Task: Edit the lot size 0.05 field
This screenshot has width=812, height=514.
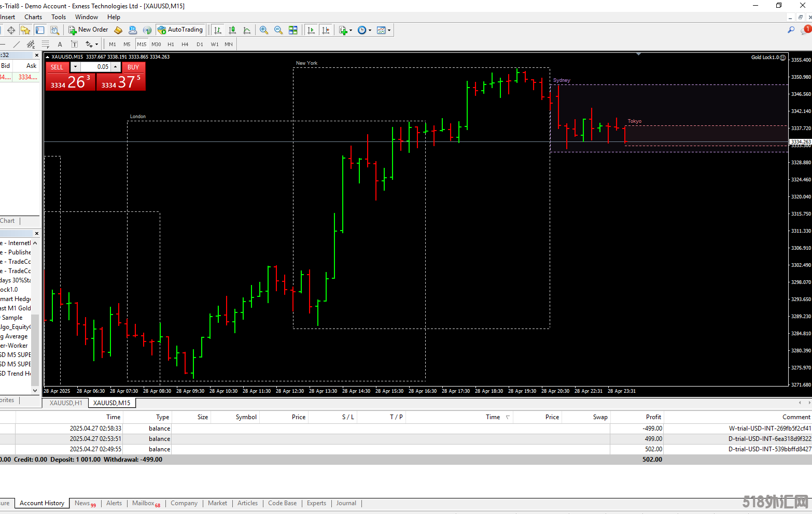Action: point(95,67)
